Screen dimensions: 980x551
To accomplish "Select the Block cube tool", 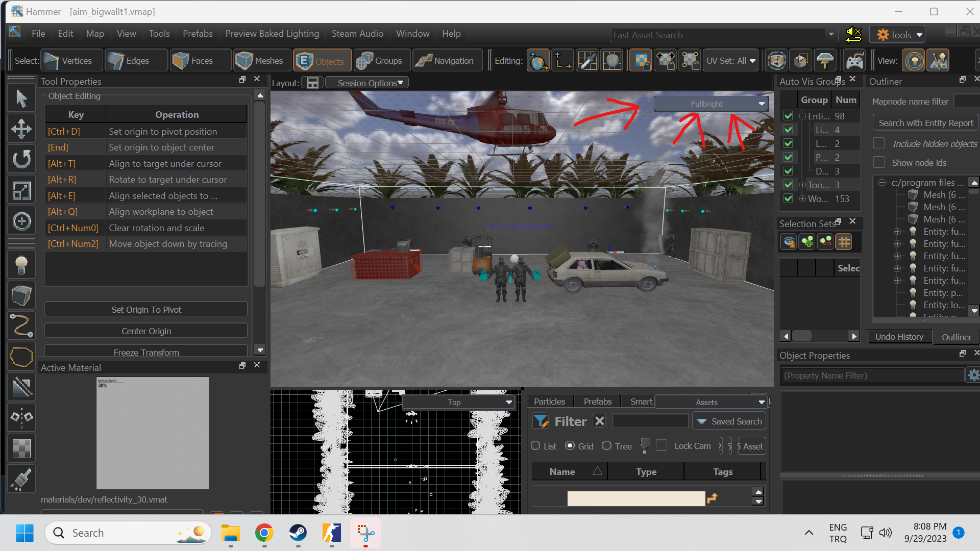I will pos(21,295).
